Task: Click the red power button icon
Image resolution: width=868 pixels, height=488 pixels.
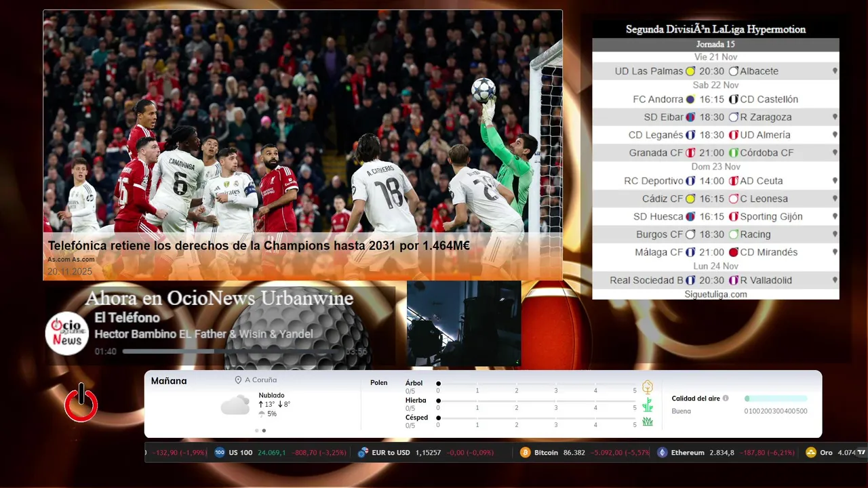Action: (81, 403)
